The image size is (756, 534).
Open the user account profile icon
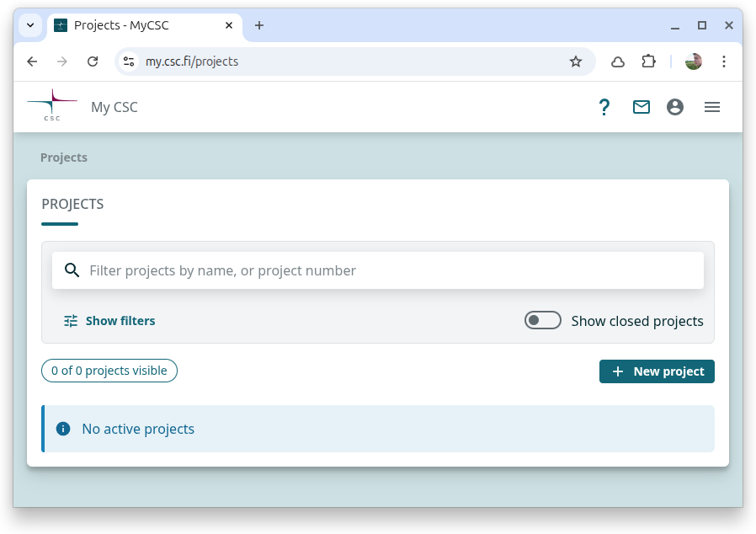tap(675, 107)
